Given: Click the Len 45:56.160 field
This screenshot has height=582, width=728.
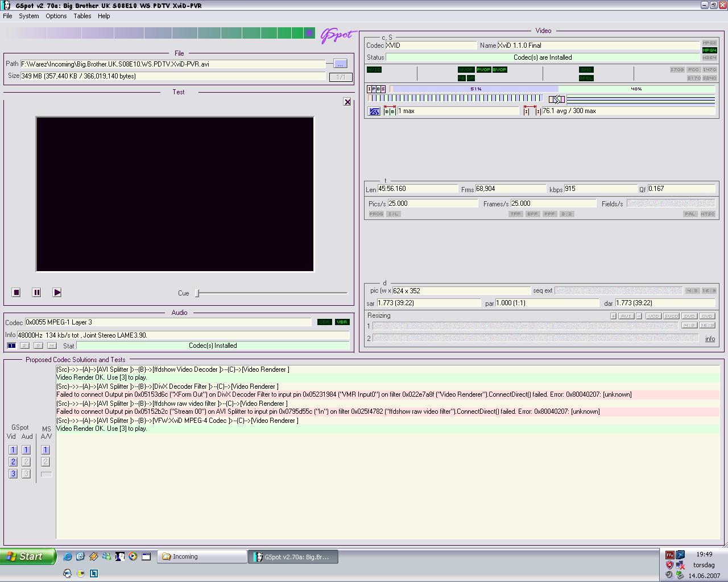Looking at the screenshot, I should (417, 189).
